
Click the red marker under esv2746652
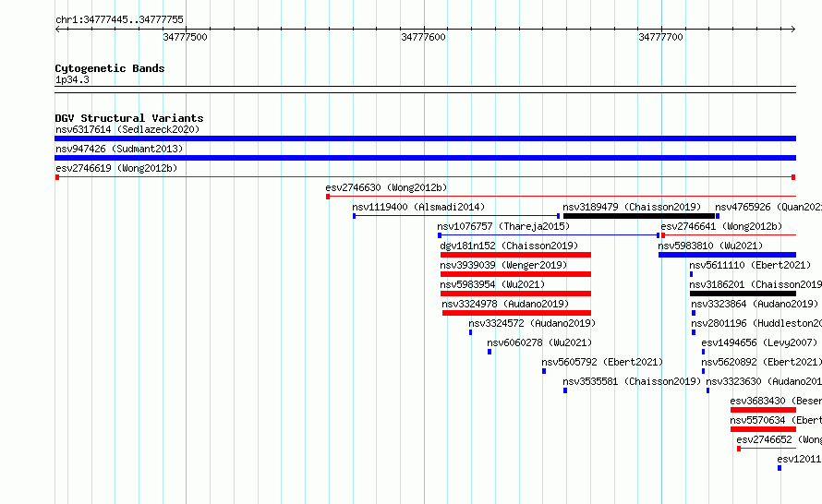click(x=739, y=449)
